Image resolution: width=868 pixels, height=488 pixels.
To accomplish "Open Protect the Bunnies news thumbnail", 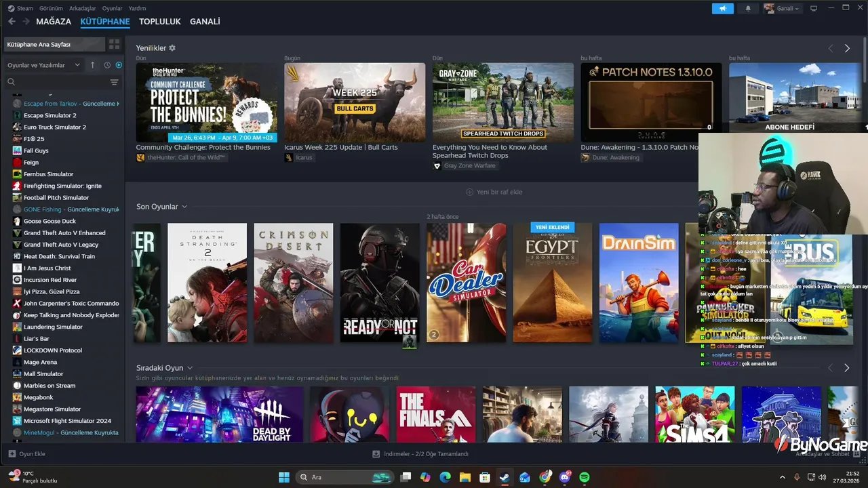I will point(206,102).
